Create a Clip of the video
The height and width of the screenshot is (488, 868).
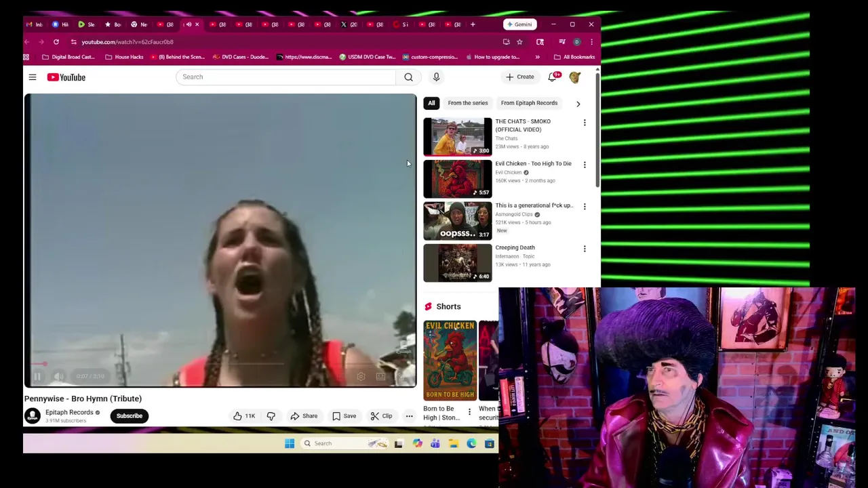tap(381, 416)
